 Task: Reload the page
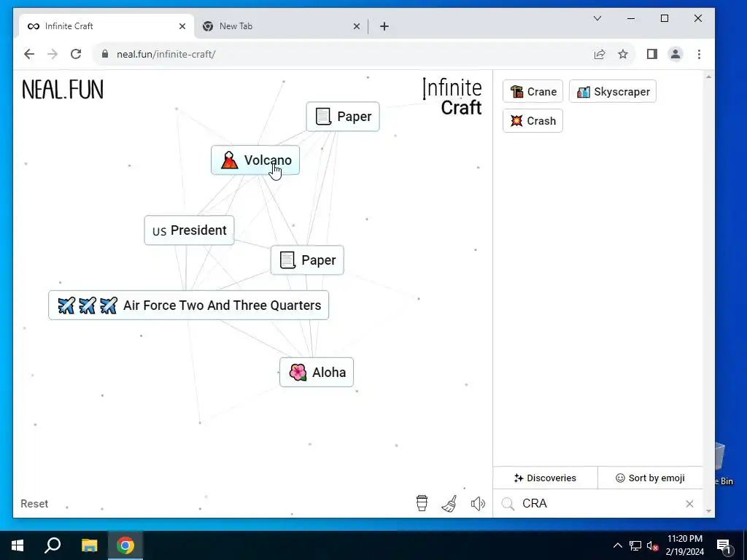tap(76, 54)
